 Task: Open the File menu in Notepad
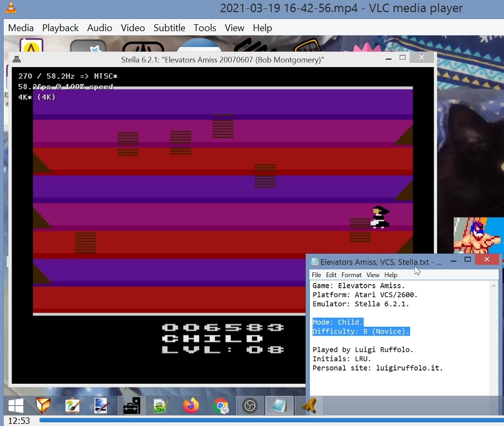(x=316, y=275)
